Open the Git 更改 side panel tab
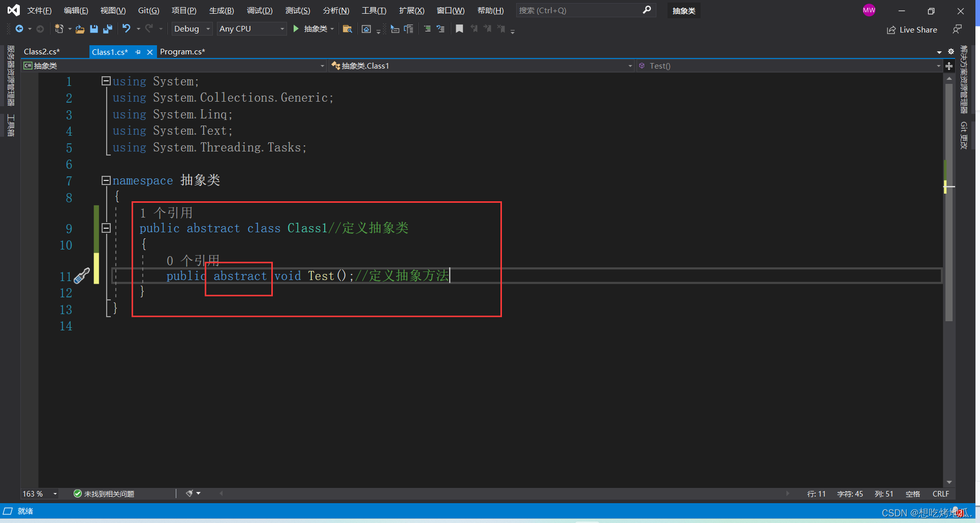Viewport: 980px width, 523px height. pos(964,135)
